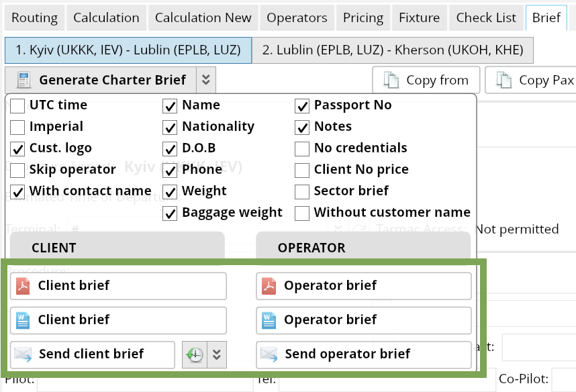Viewport: 576px width, 392px height.
Task: Tick the Sector brief checkbox
Action: pyautogui.click(x=303, y=191)
